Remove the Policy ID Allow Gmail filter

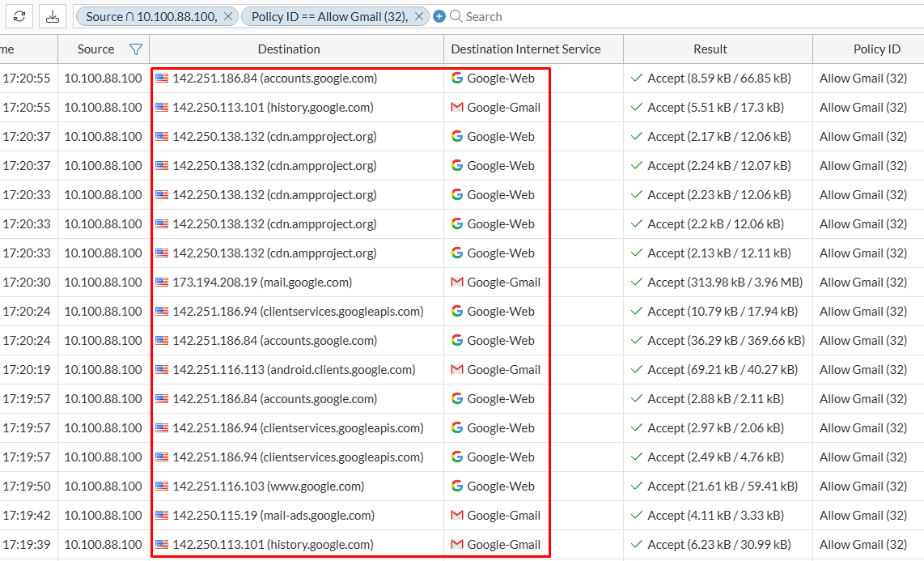(x=418, y=15)
